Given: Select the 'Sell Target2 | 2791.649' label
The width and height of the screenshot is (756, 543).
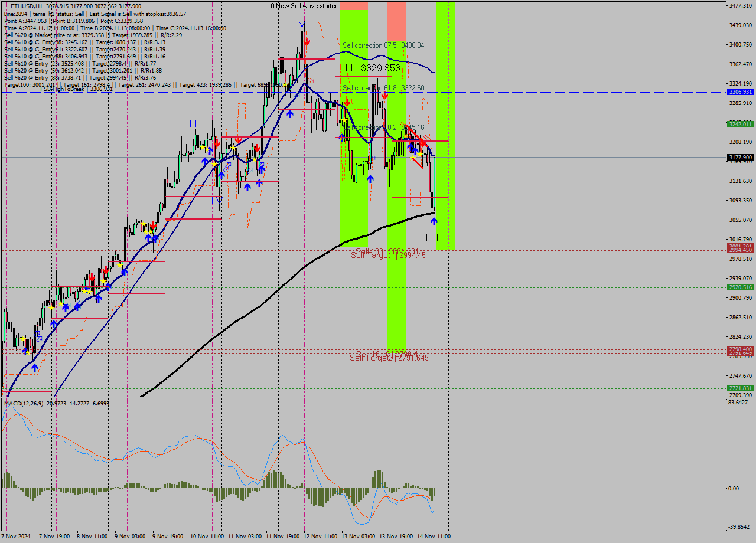Looking at the screenshot, I should click(389, 358).
